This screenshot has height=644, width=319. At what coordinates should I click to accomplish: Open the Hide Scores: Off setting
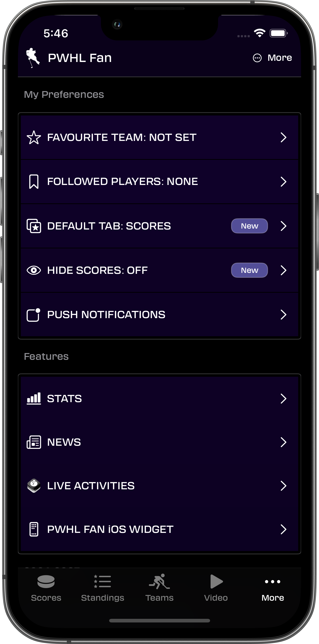(98, 270)
